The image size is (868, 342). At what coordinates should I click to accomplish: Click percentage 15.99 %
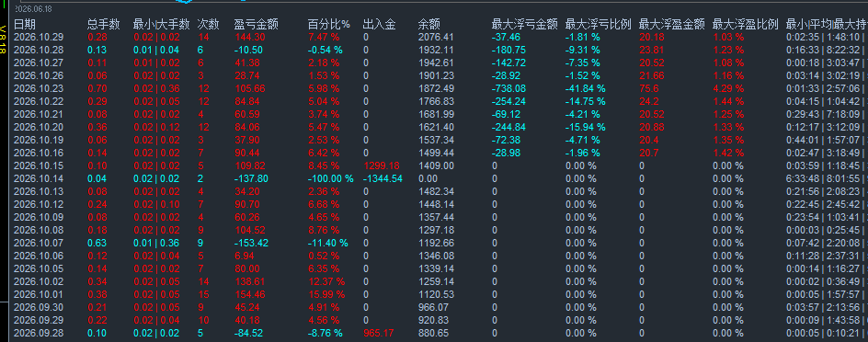tap(326, 294)
